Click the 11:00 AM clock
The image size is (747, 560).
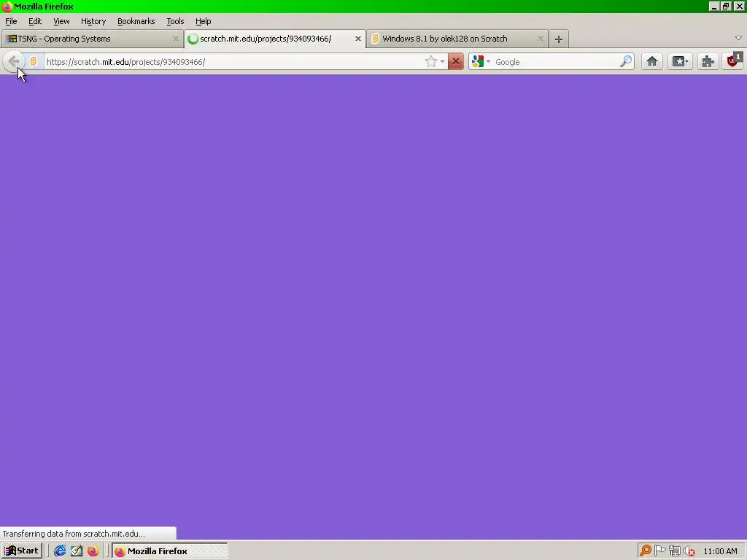coord(720,551)
